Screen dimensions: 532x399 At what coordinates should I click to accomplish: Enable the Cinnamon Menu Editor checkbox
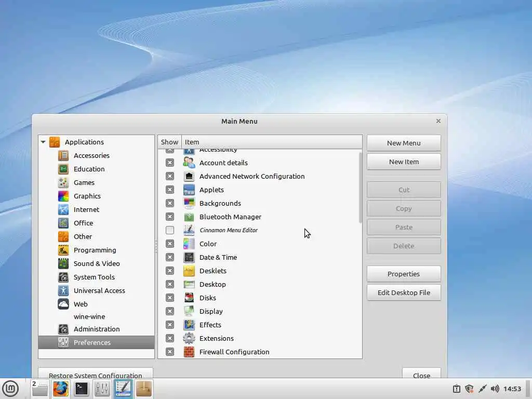pyautogui.click(x=170, y=230)
